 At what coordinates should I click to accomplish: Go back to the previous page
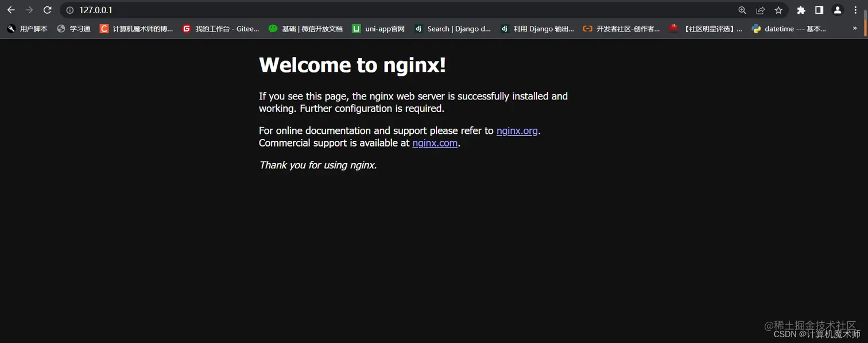coord(11,10)
